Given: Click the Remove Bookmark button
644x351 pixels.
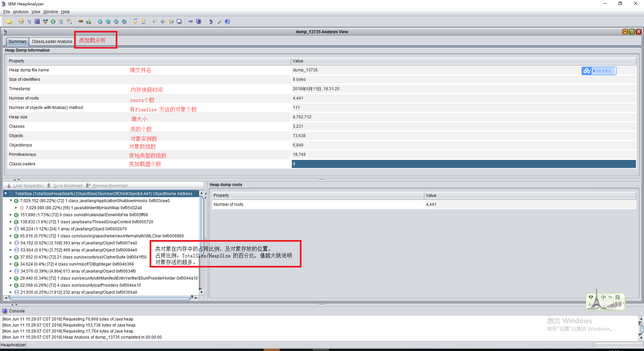Looking at the screenshot, I should (x=107, y=186).
